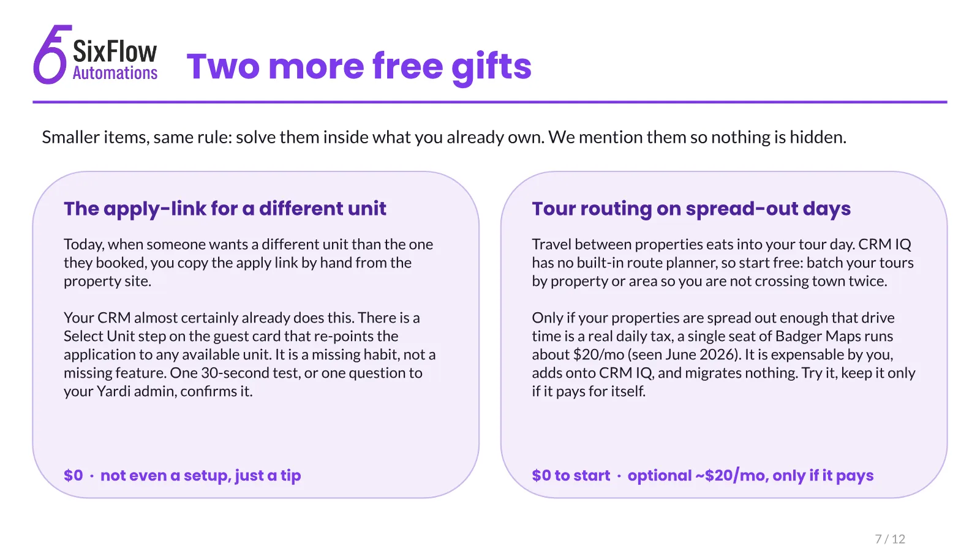This screenshot has height=551, width=980.
Task: Click 'not even a setup, just a tip'
Action: [201, 476]
